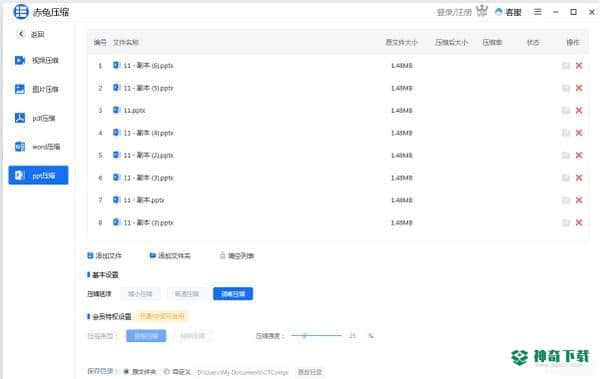Click the 文件名称 column header
Image resolution: width=600 pixels, height=379 pixels.
click(x=126, y=42)
